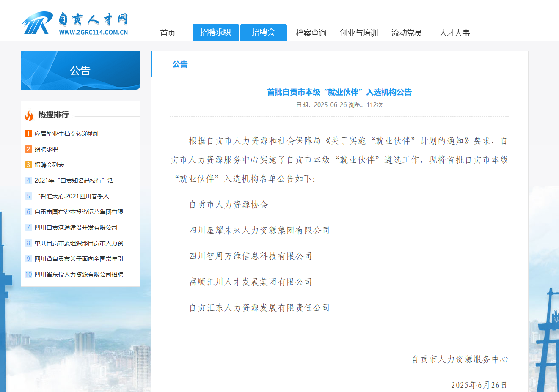Click 四川自贡港通建设开发有限公司 link

pos(76,228)
